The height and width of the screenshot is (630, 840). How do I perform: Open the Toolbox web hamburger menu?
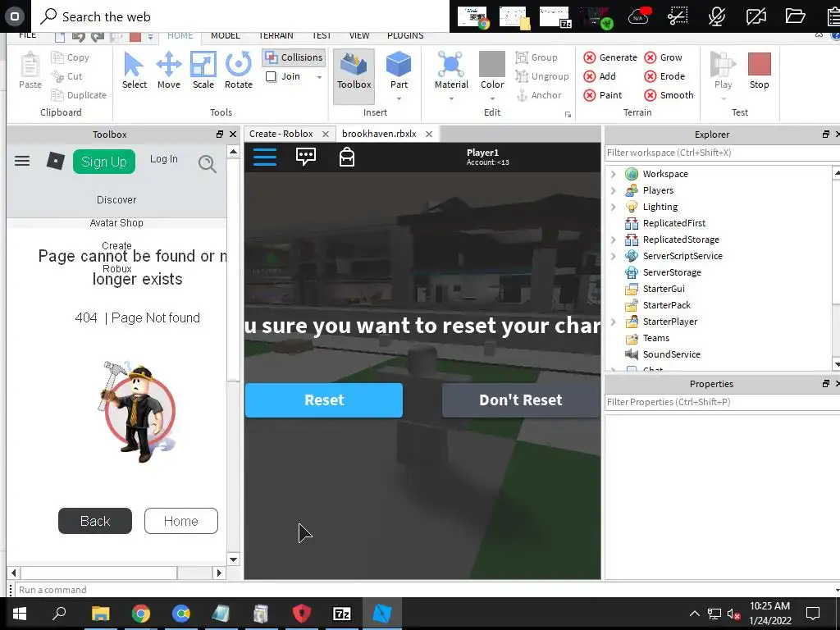[22, 161]
